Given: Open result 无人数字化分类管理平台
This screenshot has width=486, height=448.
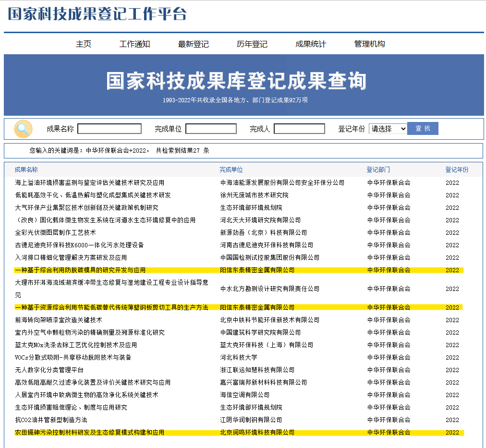Looking at the screenshot, I should pos(49,370).
